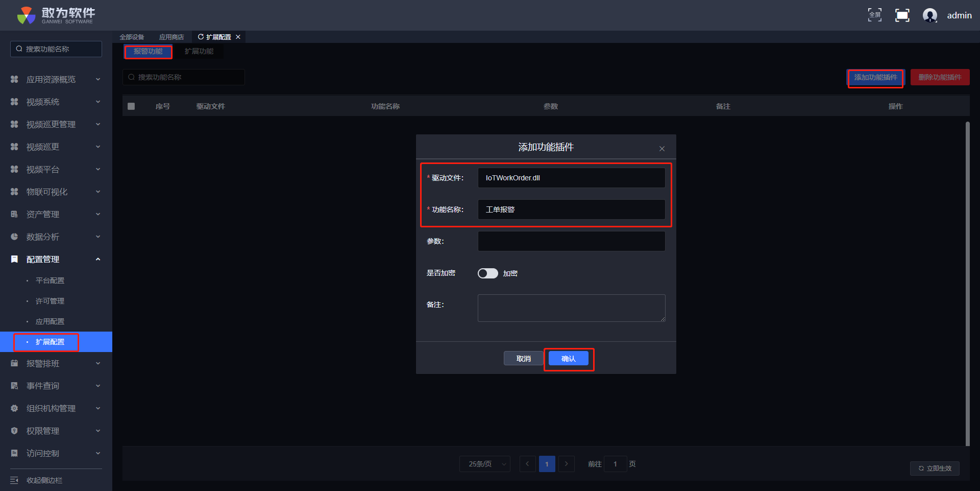Toggle the 加密 encryption switch
Viewport: 980px width, 491px height.
pyautogui.click(x=488, y=273)
